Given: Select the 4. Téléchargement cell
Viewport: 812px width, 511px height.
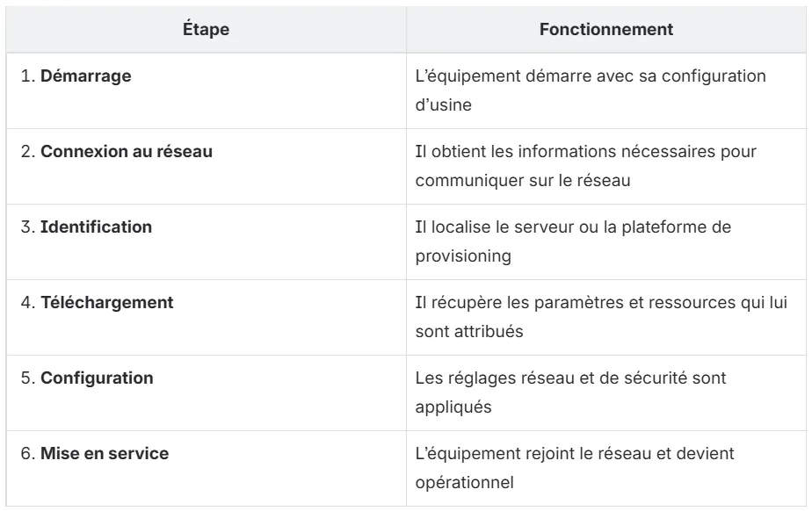Looking at the screenshot, I should (x=207, y=317).
